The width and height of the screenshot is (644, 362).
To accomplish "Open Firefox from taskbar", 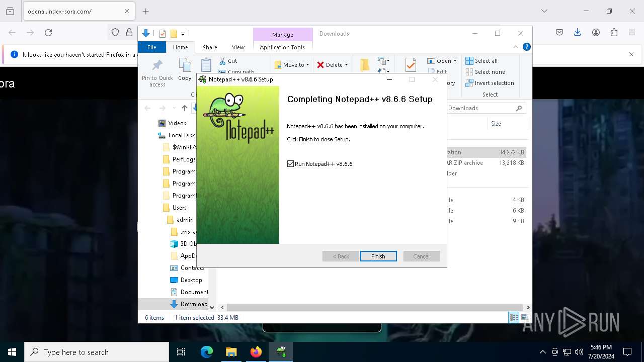I will click(256, 352).
